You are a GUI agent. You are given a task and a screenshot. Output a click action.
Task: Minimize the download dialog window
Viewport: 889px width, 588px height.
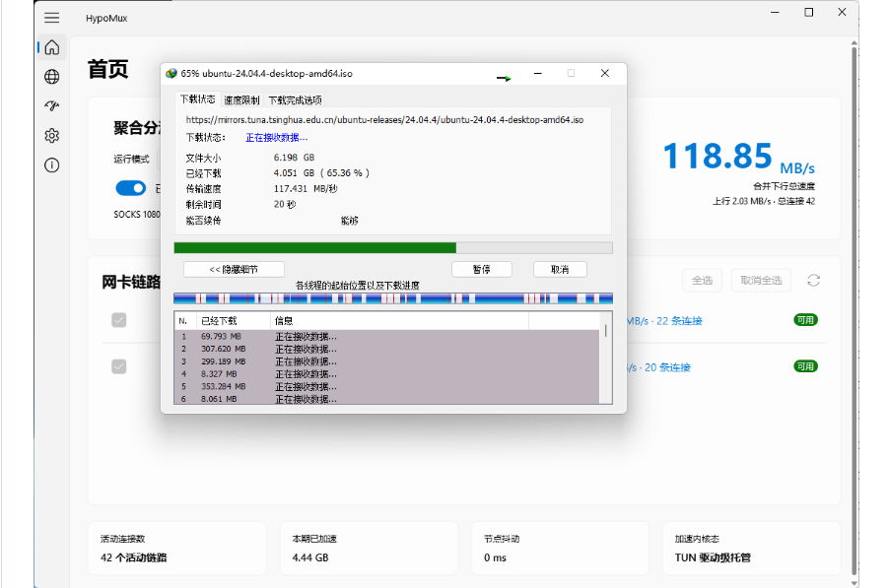point(538,73)
